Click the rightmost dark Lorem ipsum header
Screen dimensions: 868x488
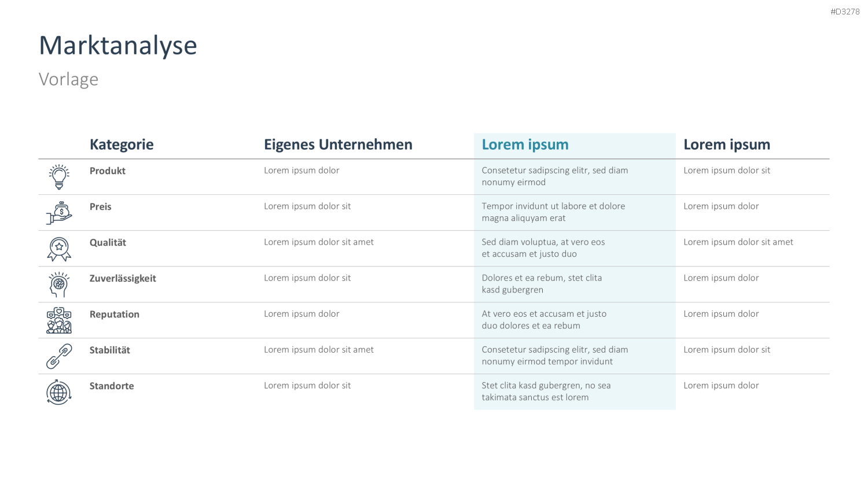727,145
